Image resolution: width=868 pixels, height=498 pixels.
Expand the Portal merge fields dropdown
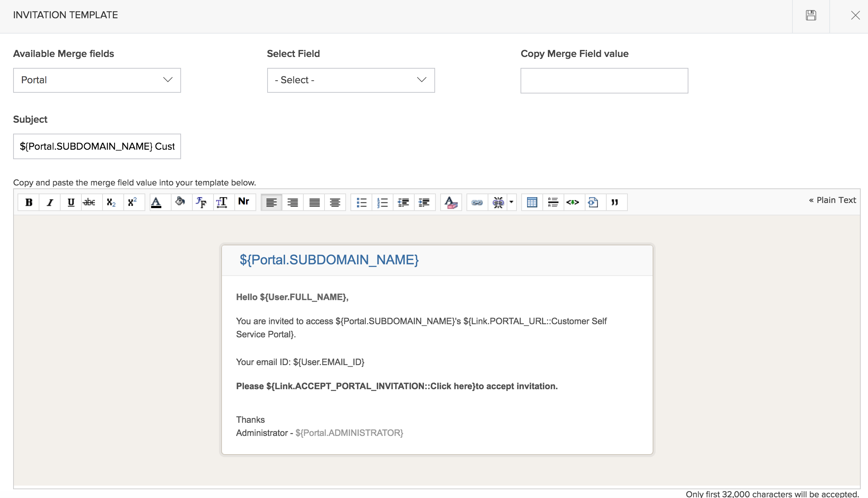tap(97, 80)
